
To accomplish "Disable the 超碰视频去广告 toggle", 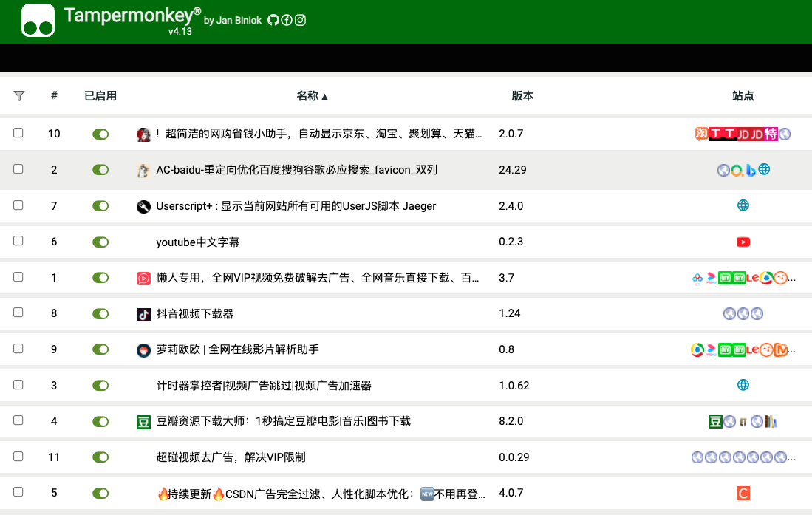I will coord(100,457).
